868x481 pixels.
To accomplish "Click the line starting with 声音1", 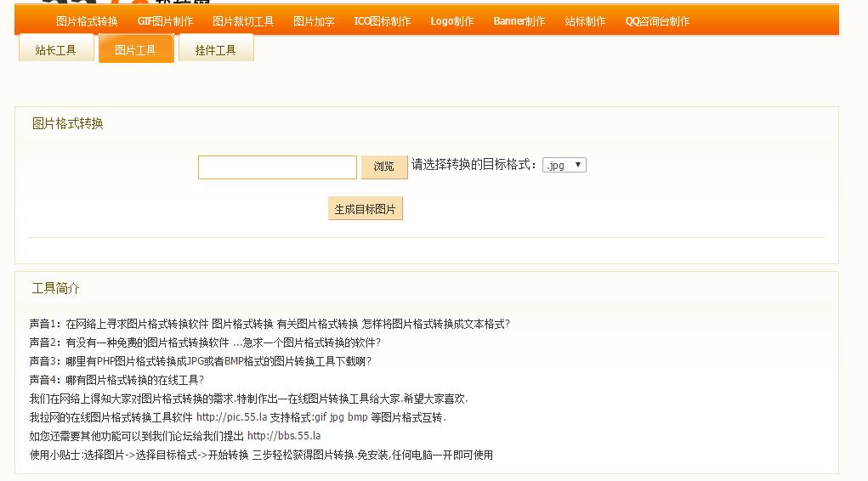I will (269, 324).
